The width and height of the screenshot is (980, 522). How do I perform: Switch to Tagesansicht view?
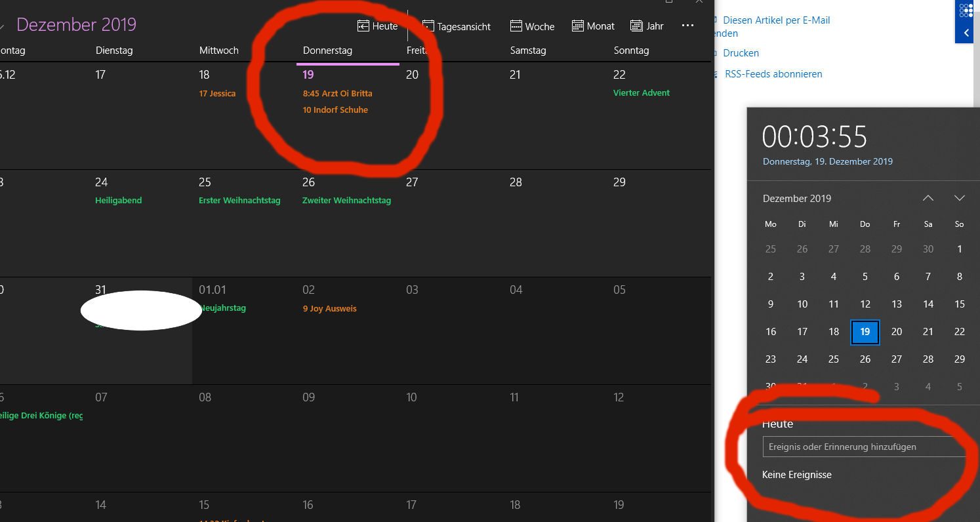[x=457, y=26]
